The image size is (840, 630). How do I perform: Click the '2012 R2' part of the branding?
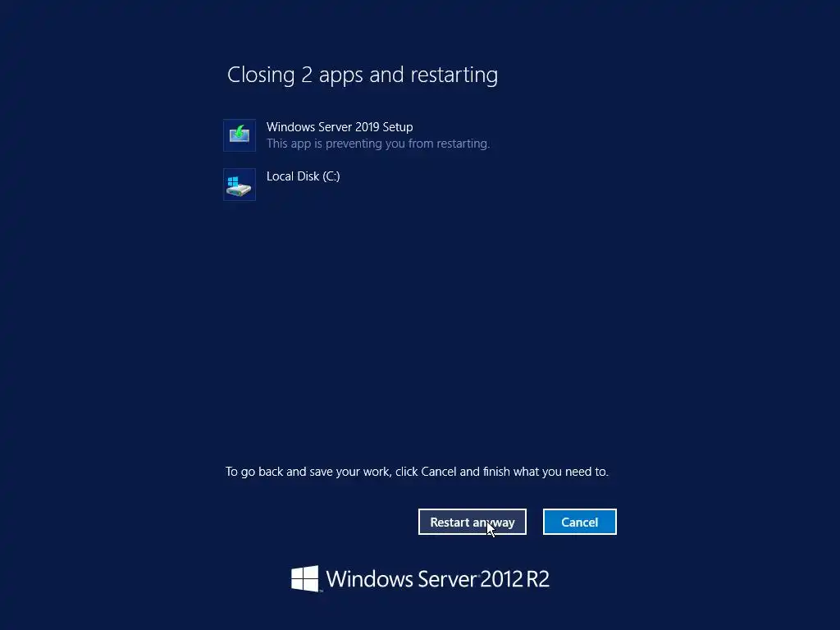pos(515,579)
